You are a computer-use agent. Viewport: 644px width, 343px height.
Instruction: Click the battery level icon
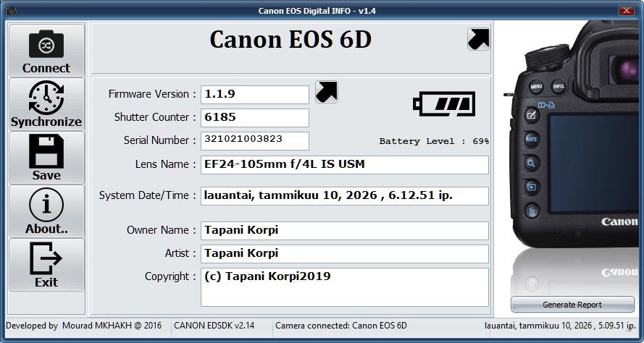tap(444, 103)
